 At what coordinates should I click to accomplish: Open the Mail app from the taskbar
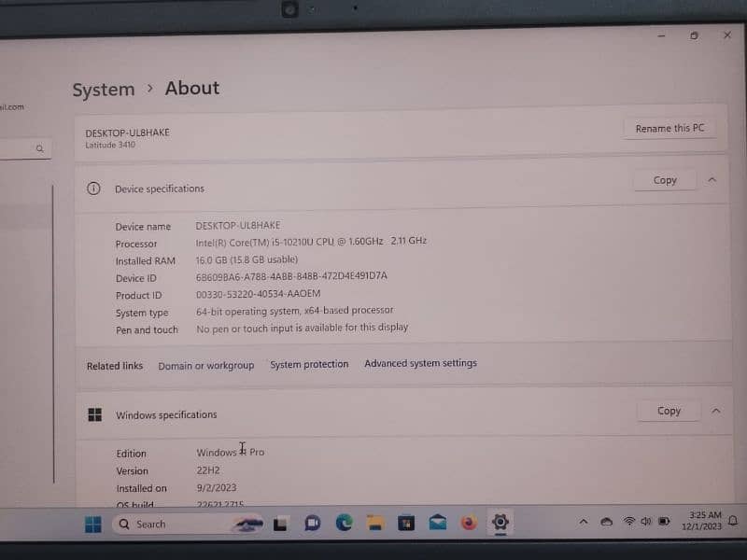click(x=437, y=523)
